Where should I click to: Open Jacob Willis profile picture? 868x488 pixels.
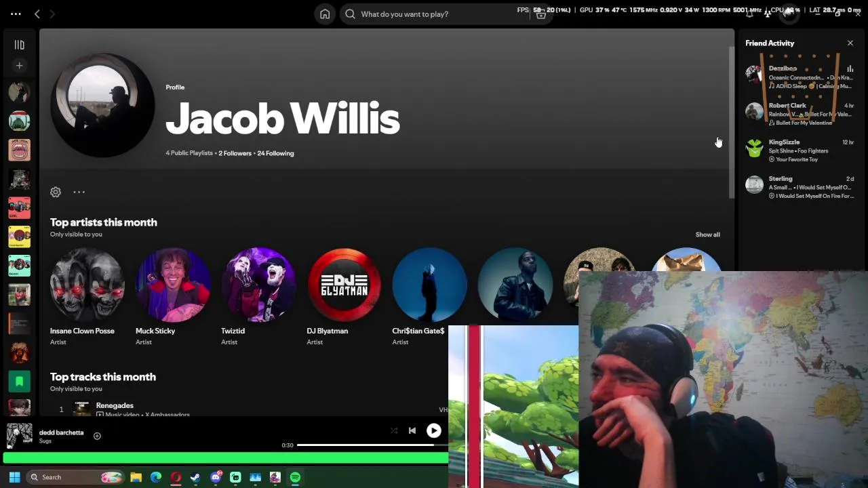[102, 106]
